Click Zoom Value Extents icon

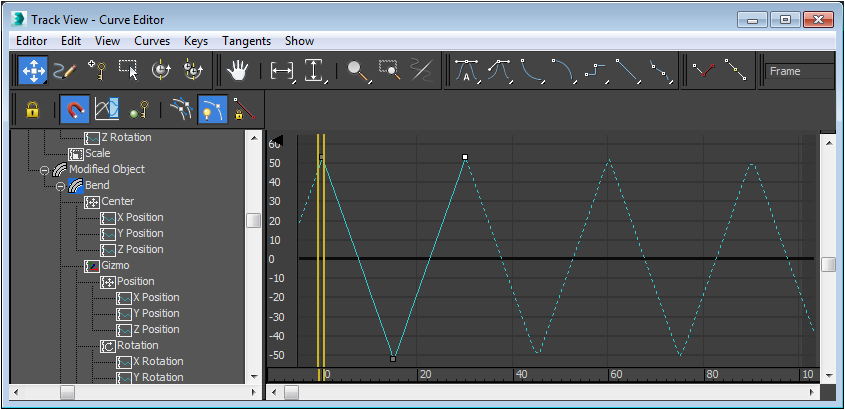[x=315, y=71]
